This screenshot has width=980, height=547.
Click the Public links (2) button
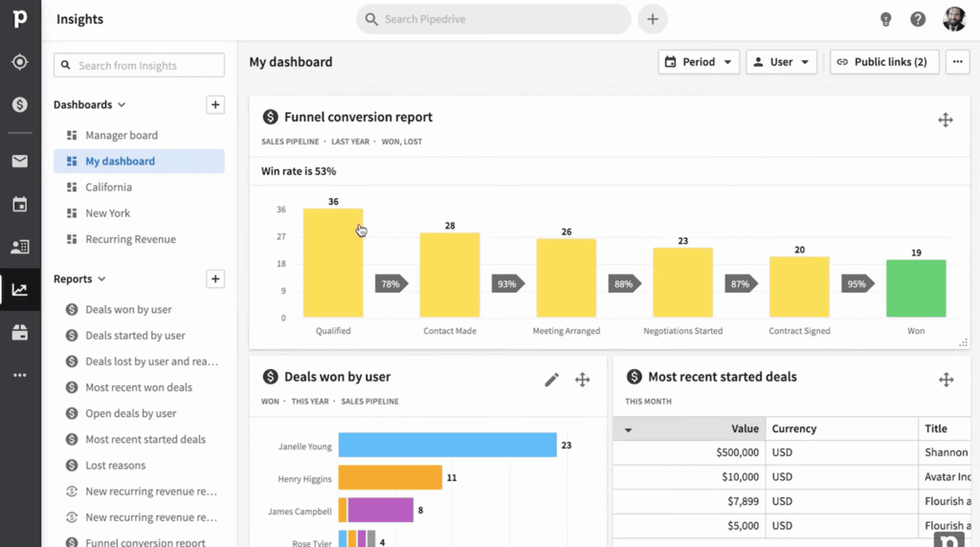point(884,62)
